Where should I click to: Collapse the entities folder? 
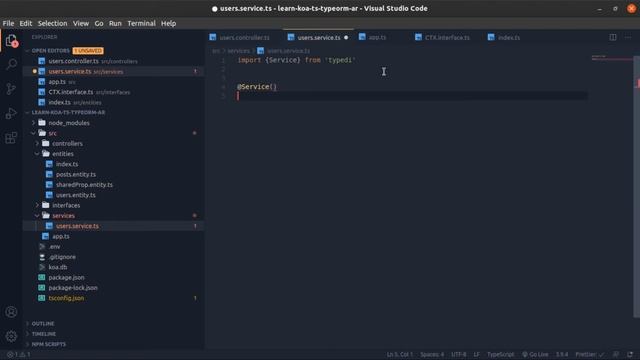[37, 153]
